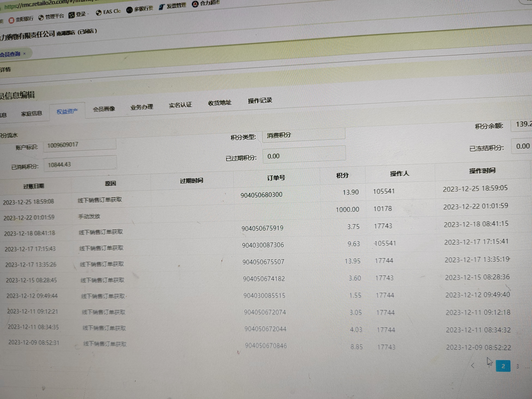Screen dimensions: 532x399
Task: Open the EAS Clo bookmark icon
Action: click(x=98, y=13)
